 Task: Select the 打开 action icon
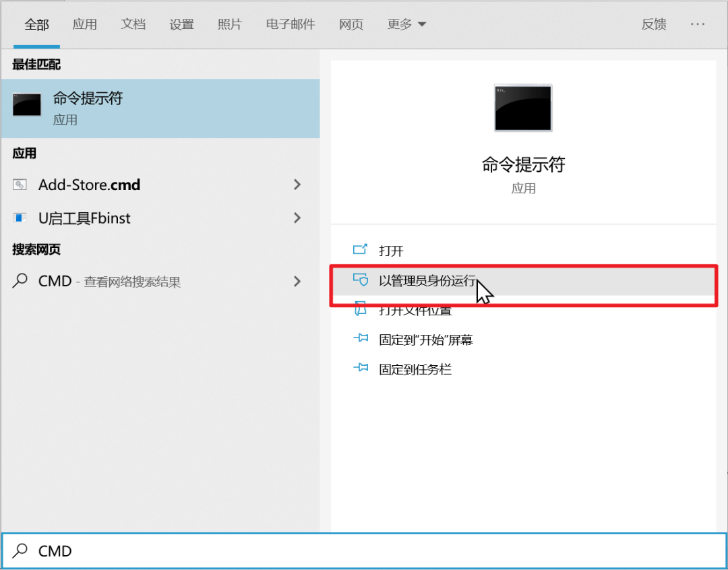pos(359,249)
